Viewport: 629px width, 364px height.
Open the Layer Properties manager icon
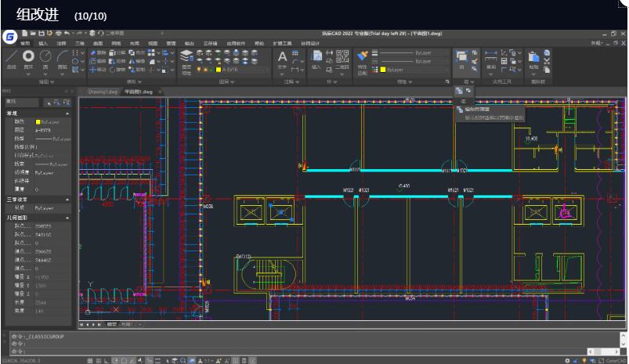tap(186, 57)
